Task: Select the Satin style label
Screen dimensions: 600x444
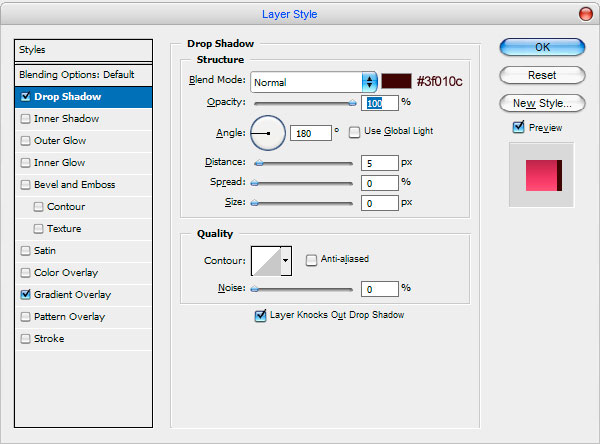Action: [x=45, y=251]
